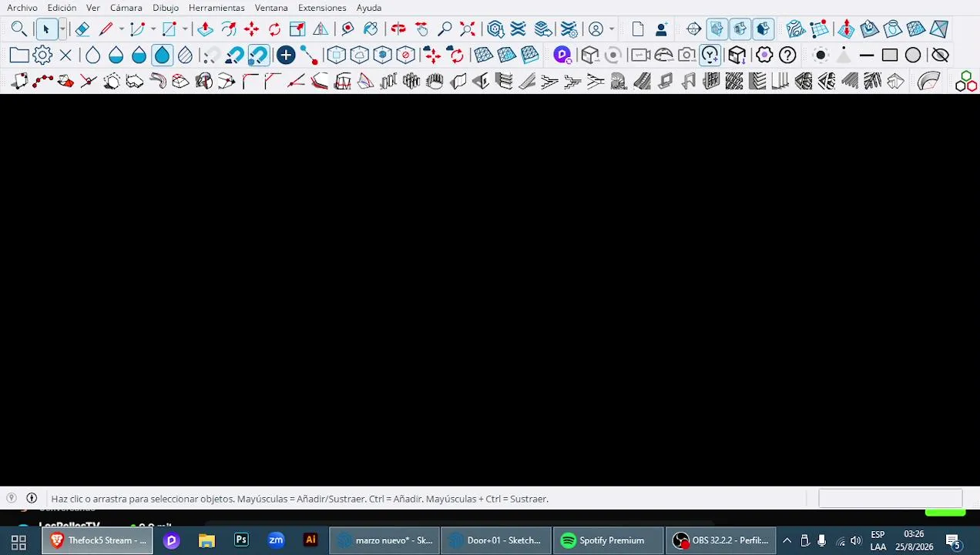Viewport: 980px width, 555px height.
Task: Open the Archivo menu
Action: 22,8
